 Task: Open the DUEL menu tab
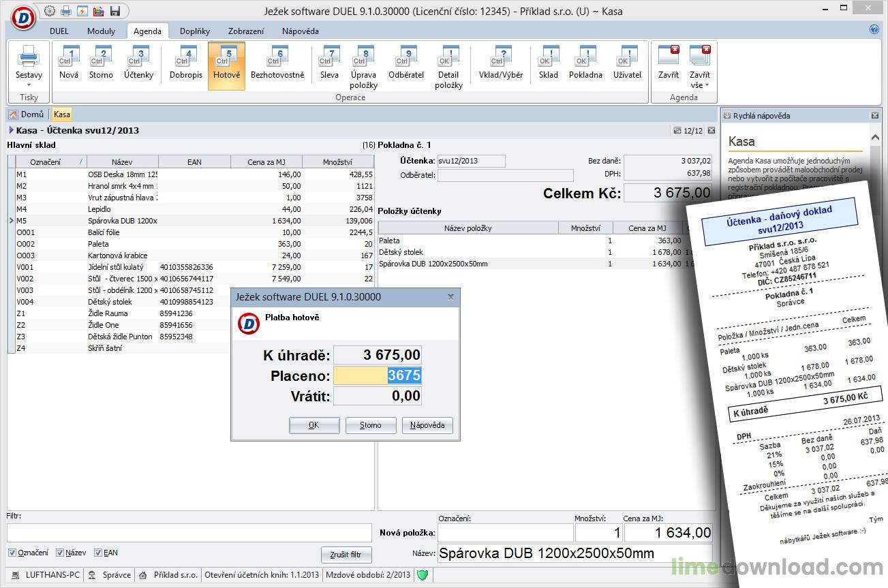(x=59, y=31)
